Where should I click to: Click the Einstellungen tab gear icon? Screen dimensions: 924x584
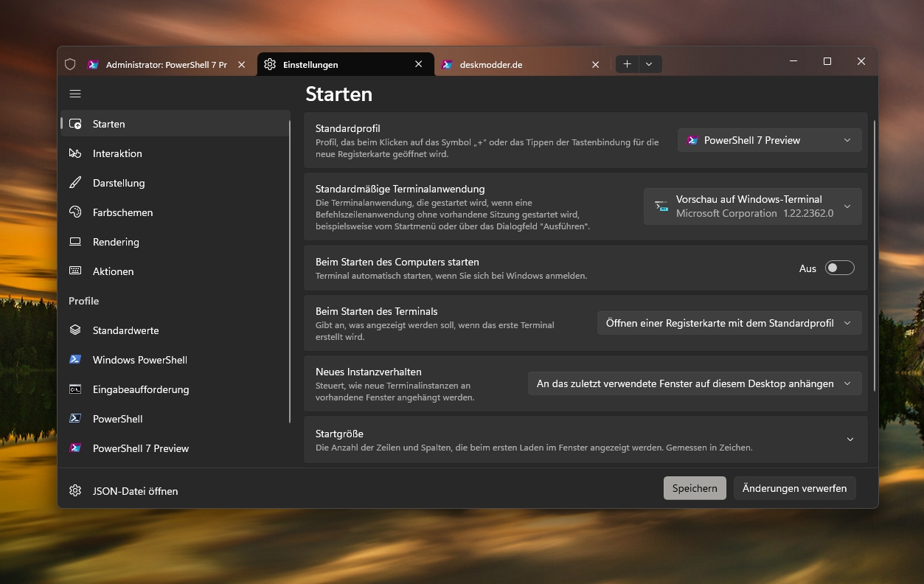tap(270, 64)
